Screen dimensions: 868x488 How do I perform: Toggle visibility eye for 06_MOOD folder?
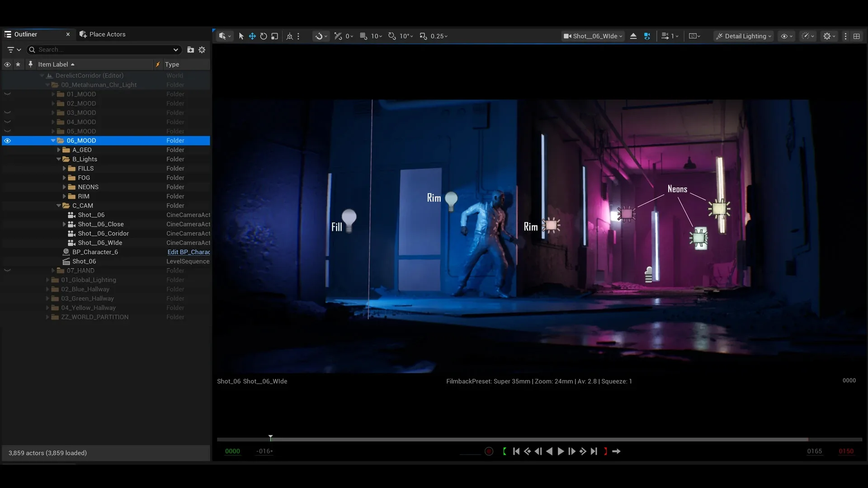tap(7, 141)
